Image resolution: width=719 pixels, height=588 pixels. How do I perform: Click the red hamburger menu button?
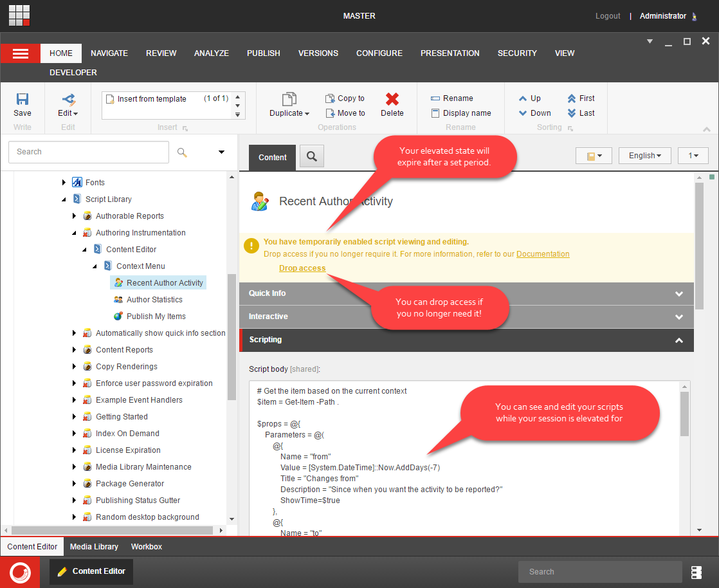[x=21, y=53]
